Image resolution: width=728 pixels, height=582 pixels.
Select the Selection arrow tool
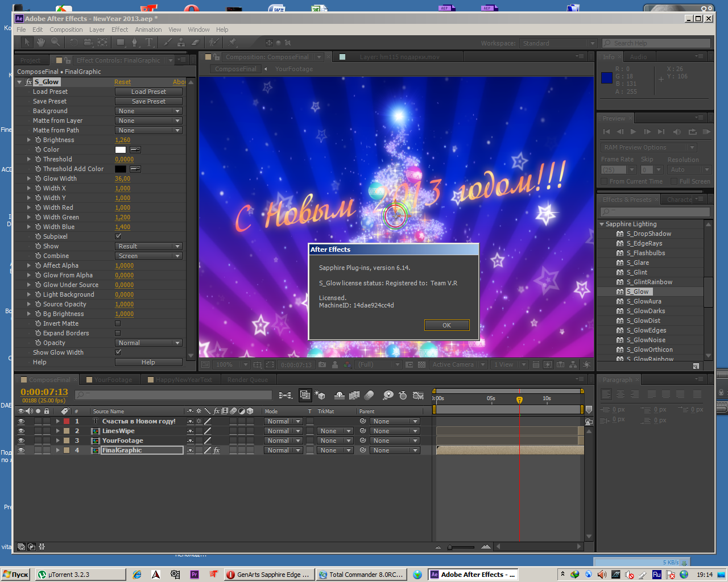coord(27,43)
